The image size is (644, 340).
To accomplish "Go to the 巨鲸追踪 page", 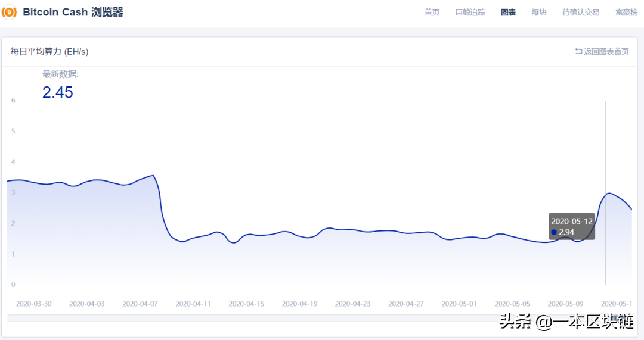I will pos(470,13).
